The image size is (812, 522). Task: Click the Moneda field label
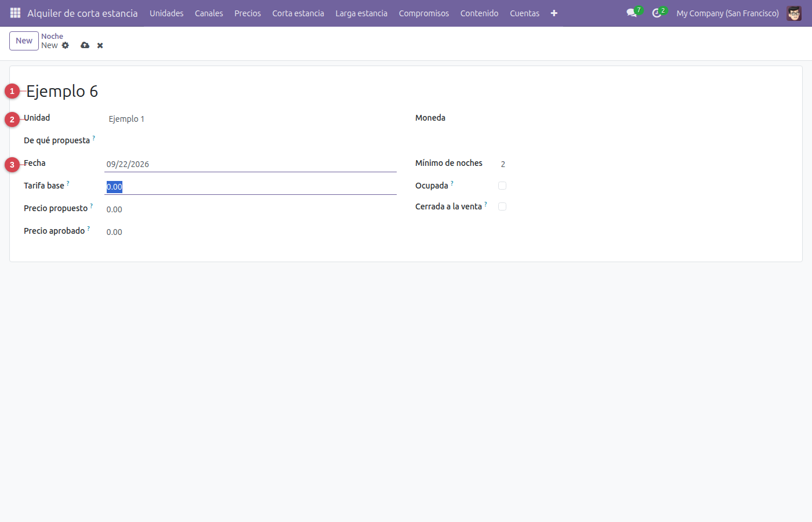click(430, 118)
